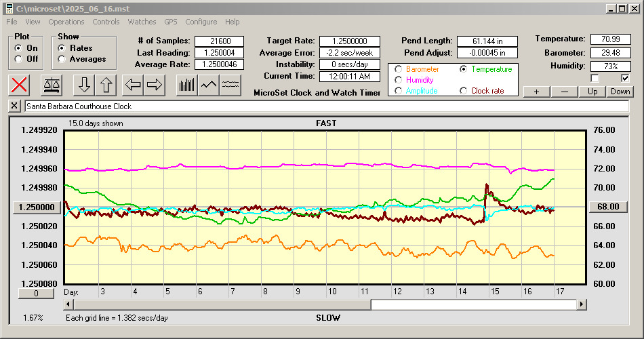644x339 pixels.
Task: Click the Instability field
Action: (x=350, y=64)
